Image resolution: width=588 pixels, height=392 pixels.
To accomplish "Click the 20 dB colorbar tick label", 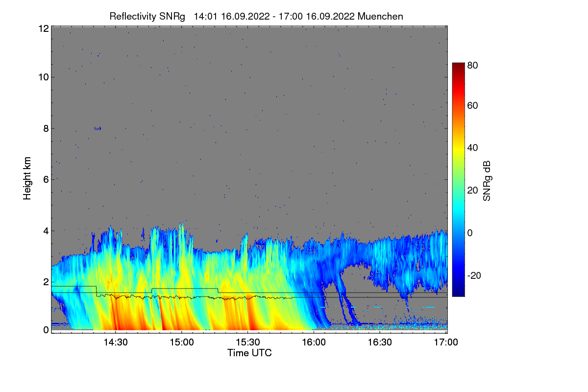I will tap(473, 190).
